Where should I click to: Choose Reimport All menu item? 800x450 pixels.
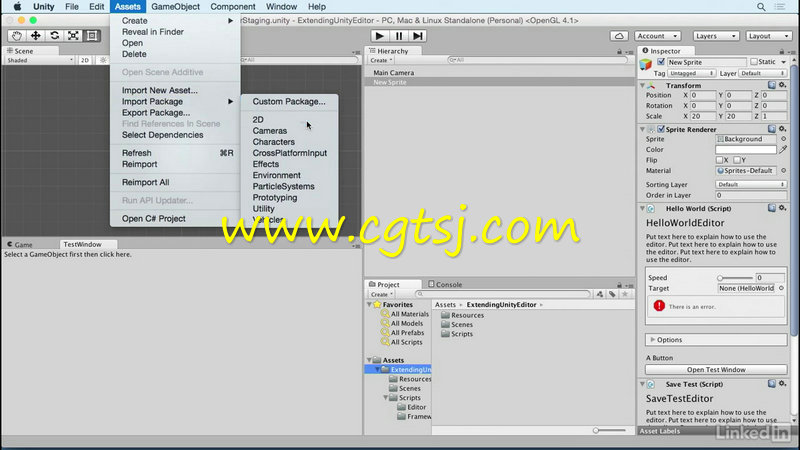[176, 182]
